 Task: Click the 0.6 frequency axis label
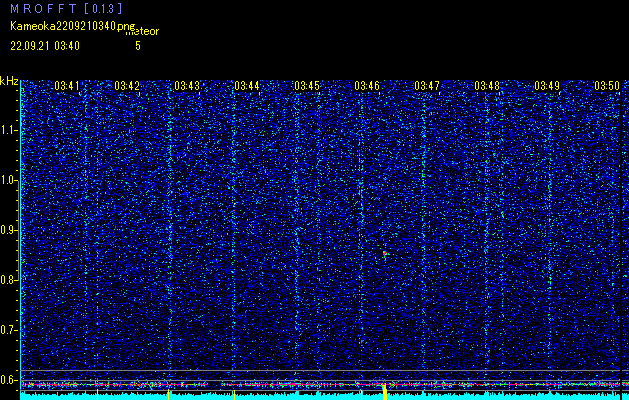pos(9,380)
